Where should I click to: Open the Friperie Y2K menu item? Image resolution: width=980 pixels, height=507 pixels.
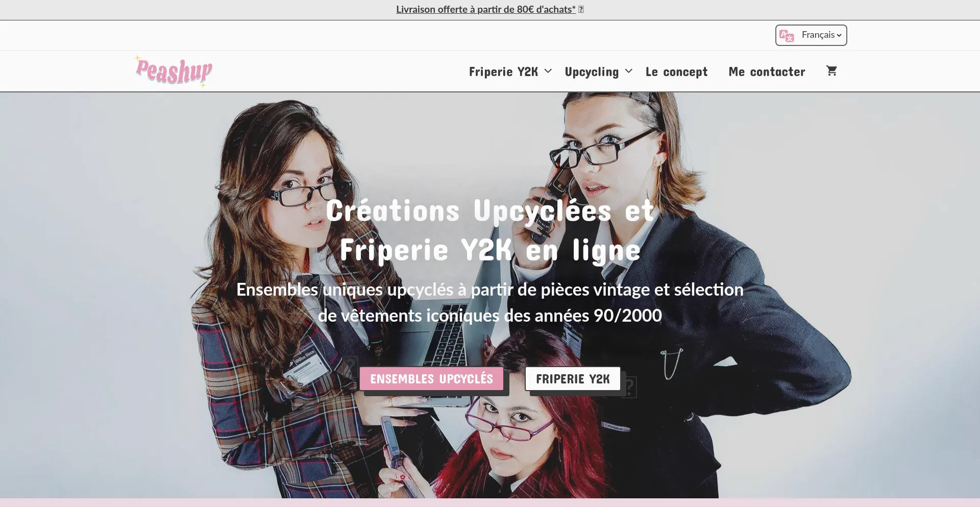[x=503, y=71]
